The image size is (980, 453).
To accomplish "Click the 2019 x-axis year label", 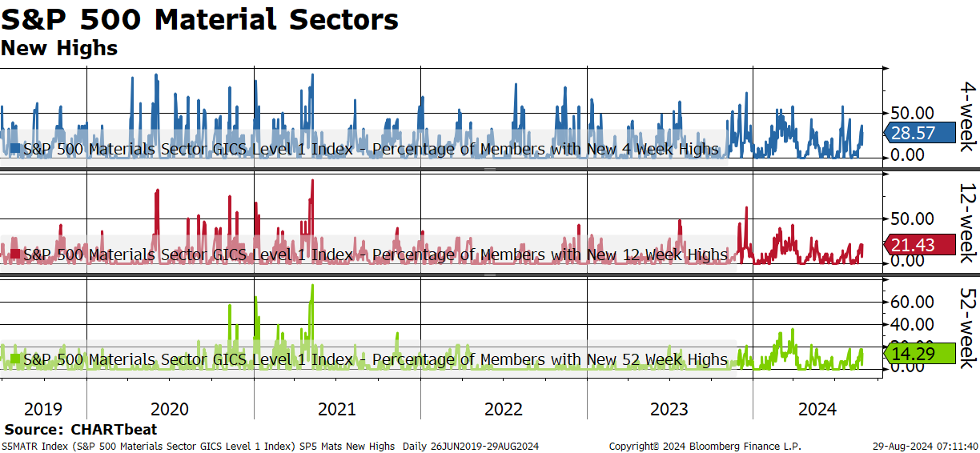I will [43, 410].
